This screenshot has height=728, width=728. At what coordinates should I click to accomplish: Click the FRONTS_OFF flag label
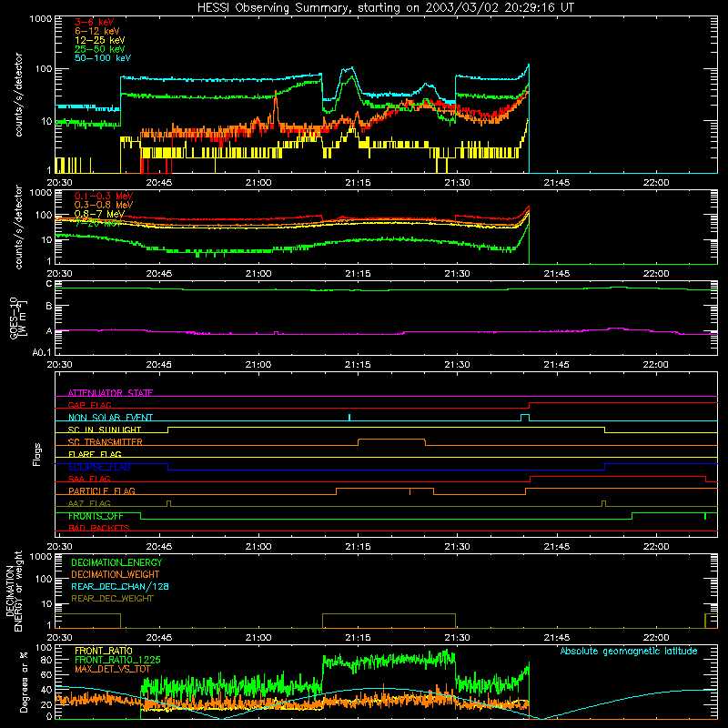click(96, 516)
